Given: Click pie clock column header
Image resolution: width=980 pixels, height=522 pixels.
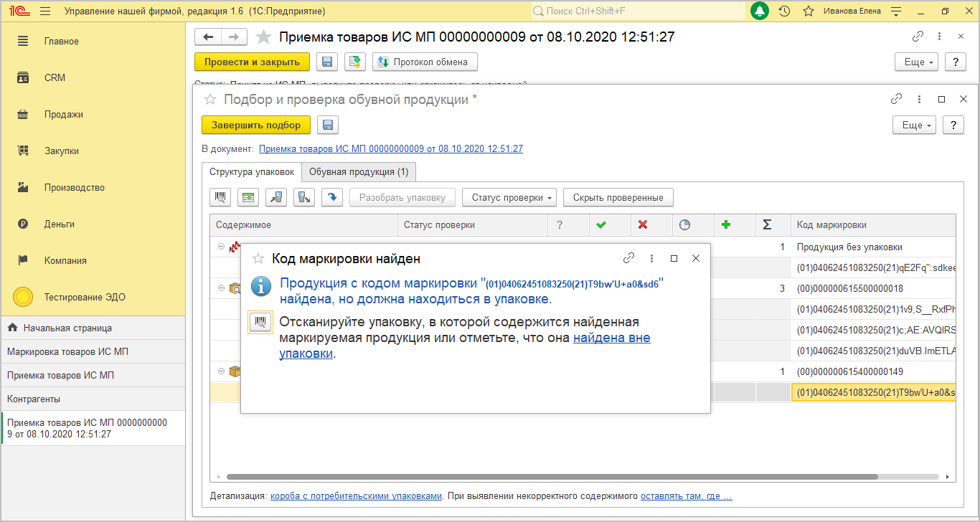Looking at the screenshot, I should 694,225.
